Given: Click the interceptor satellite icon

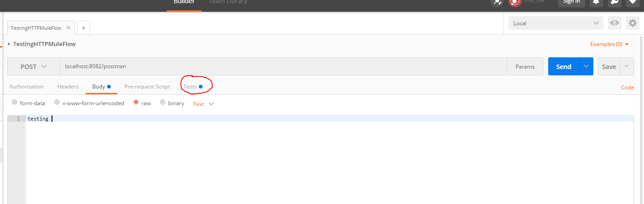Looking at the screenshot, I should pos(498,2).
